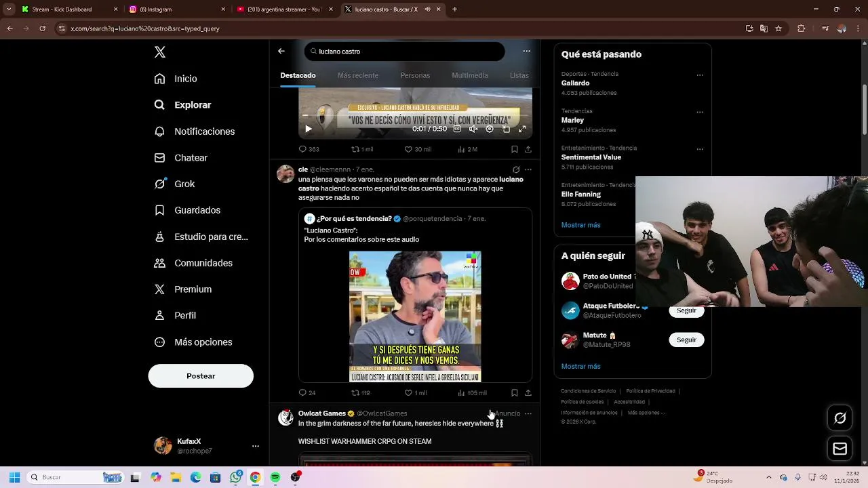Play the video with the play button

point(308,129)
